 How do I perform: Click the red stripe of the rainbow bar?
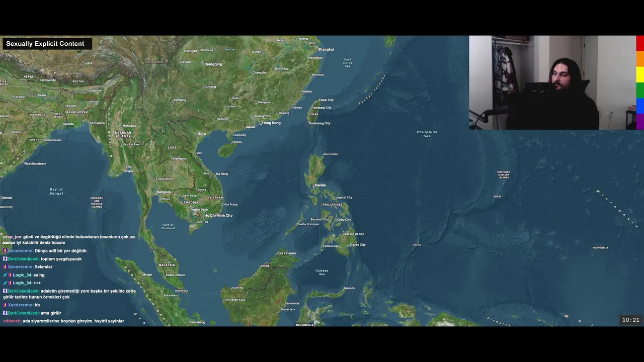(640, 43)
